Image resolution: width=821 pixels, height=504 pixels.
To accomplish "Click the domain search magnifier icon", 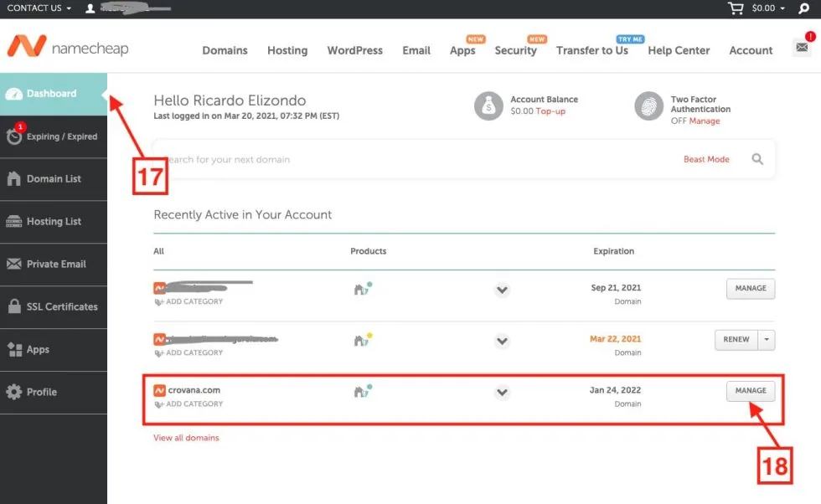I will 757,158.
